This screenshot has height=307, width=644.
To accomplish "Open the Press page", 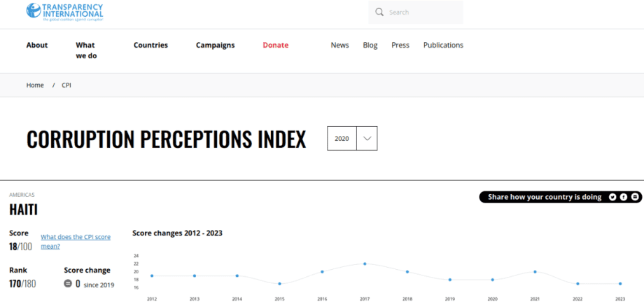I will tap(400, 45).
